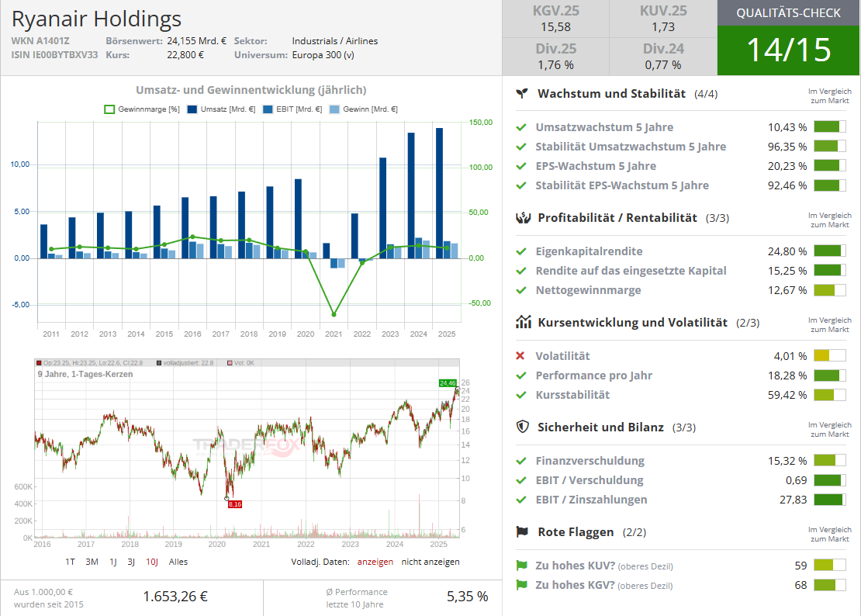Screen dimensions: 861x616
Task: Click checkmark beside Rendite auf das eingesetzte Kapital
Action: coord(521,271)
